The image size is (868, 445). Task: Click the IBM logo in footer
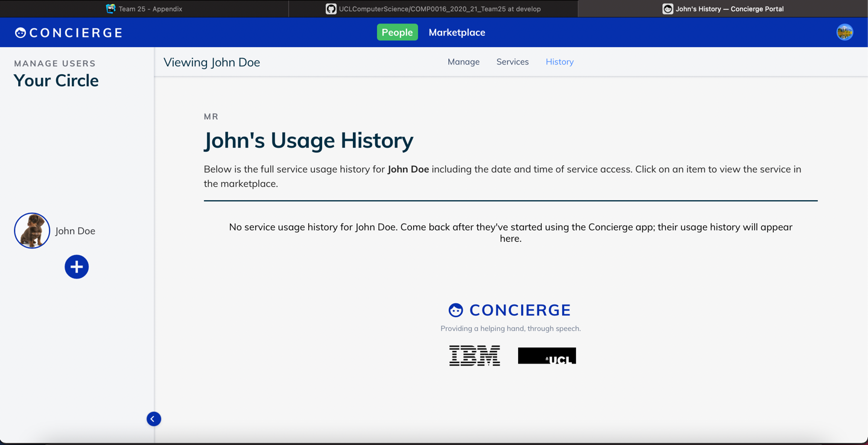475,356
